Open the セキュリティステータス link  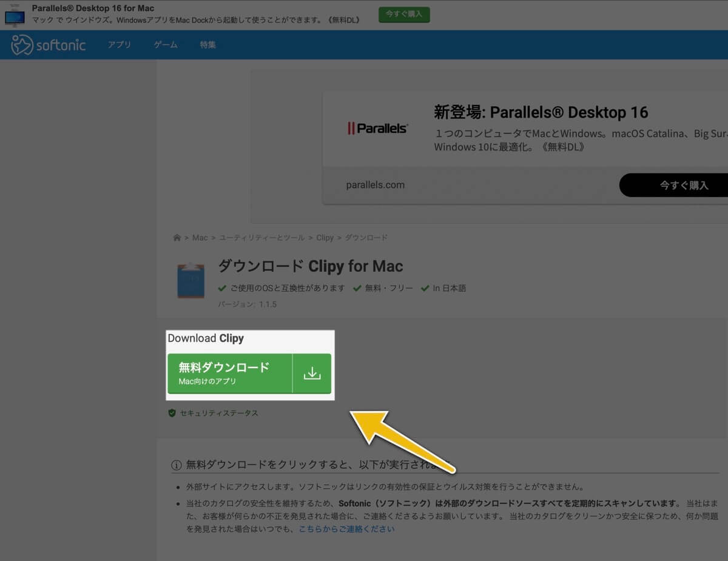(x=219, y=413)
